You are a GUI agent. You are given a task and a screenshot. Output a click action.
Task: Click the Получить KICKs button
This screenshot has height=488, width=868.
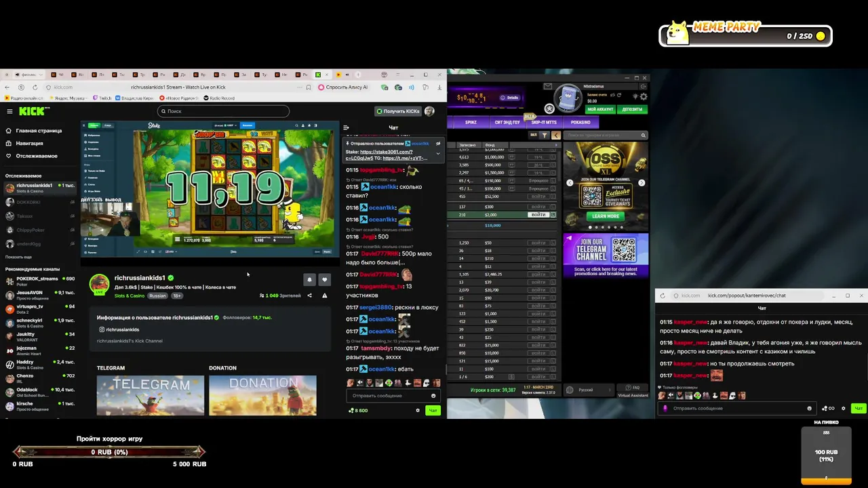click(397, 111)
